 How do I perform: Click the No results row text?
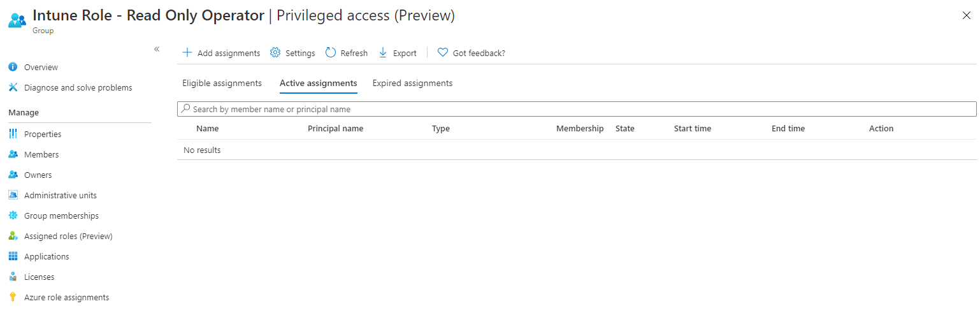point(202,150)
